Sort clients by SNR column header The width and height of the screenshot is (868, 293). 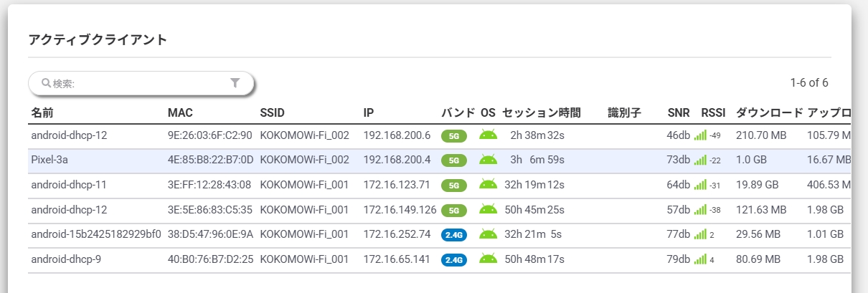point(678,112)
